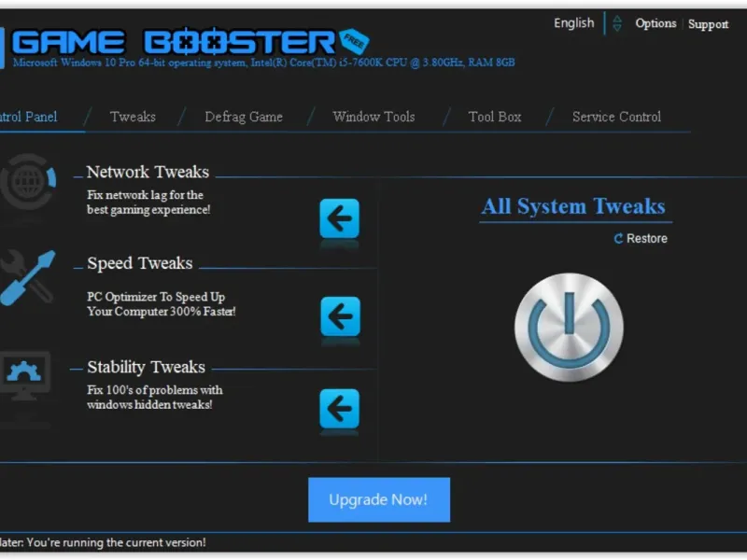Click 'PC Optimizer To Speed Up' description text
Image resolution: width=747 pixels, height=560 pixels.
(156, 297)
